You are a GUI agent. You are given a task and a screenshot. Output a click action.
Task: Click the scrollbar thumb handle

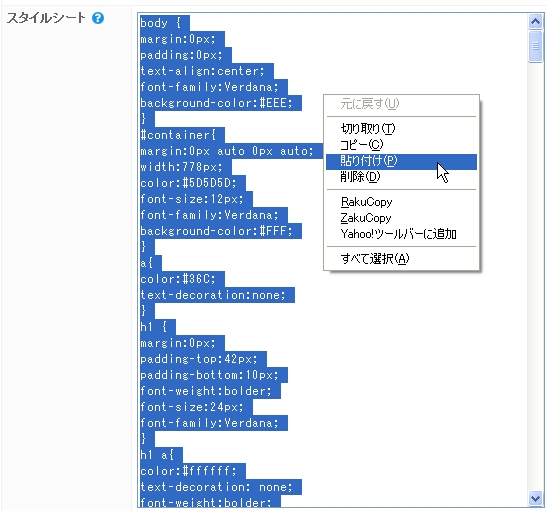(x=535, y=46)
